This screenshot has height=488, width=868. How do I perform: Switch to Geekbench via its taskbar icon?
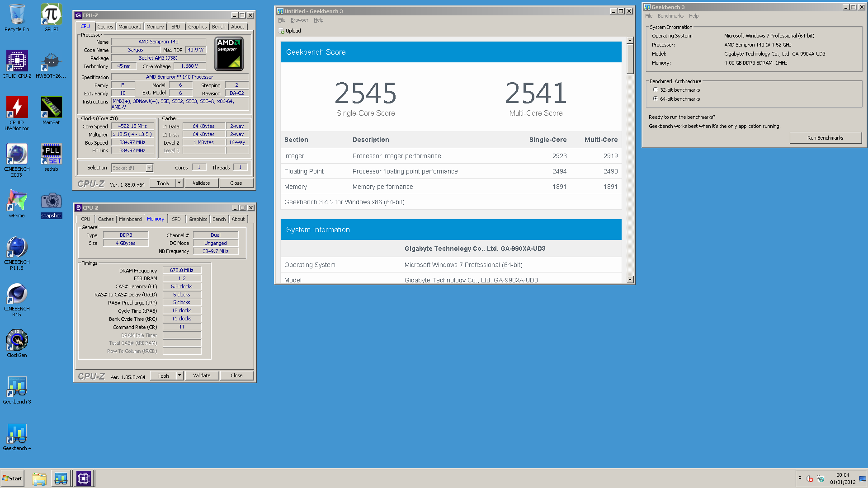click(x=61, y=479)
